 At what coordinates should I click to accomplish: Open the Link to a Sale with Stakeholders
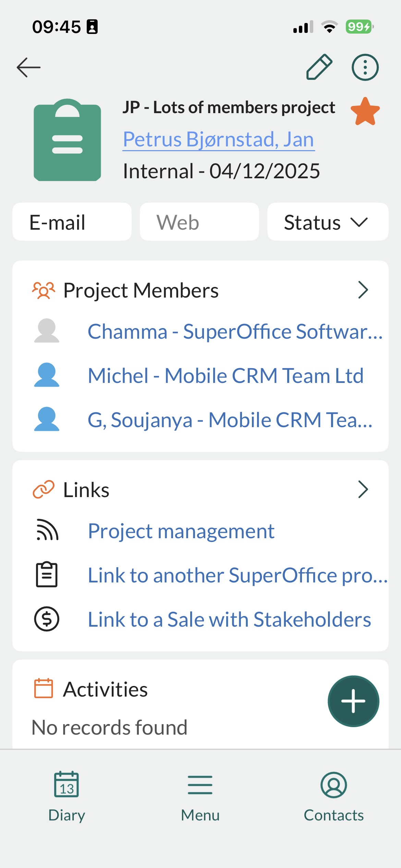(x=229, y=619)
